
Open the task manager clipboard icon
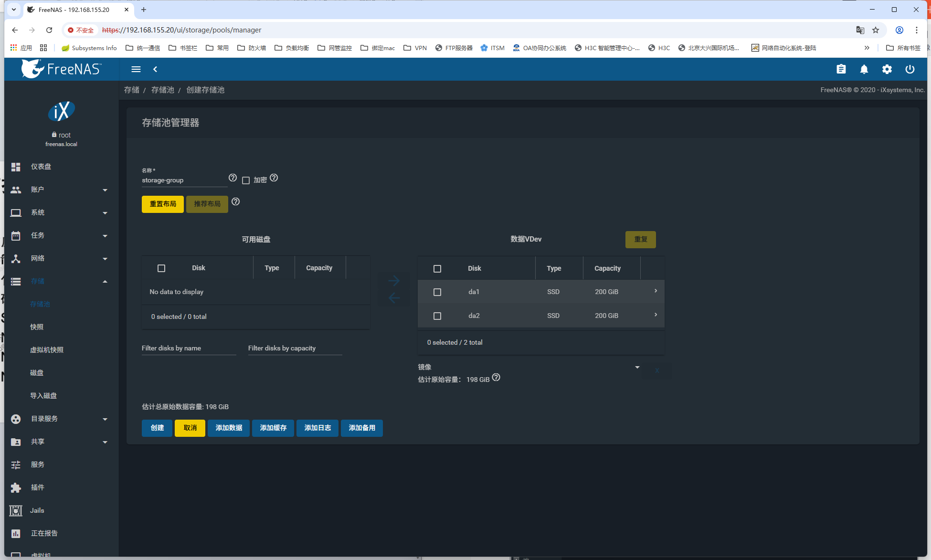pos(841,69)
